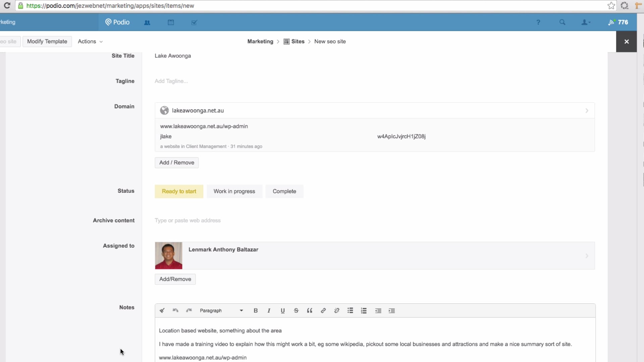Open the Calendar icon in the top navigation
Screen dimensions: 644x362
171,22
